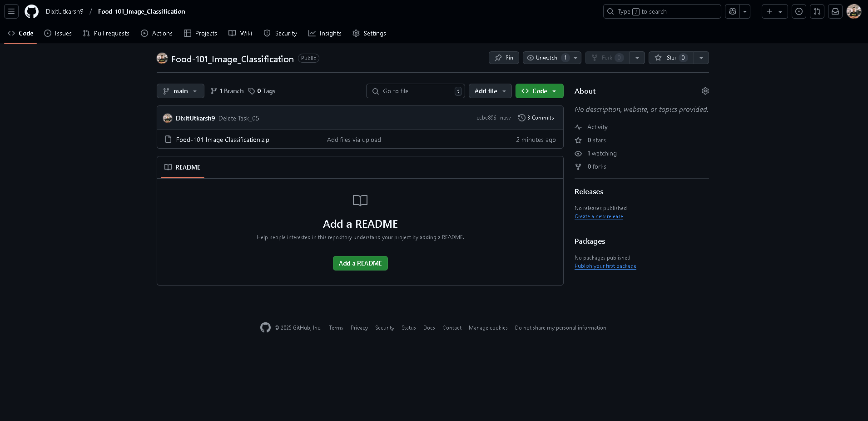The image size is (868, 421).
Task: Open the main branch selector
Action: [180, 91]
